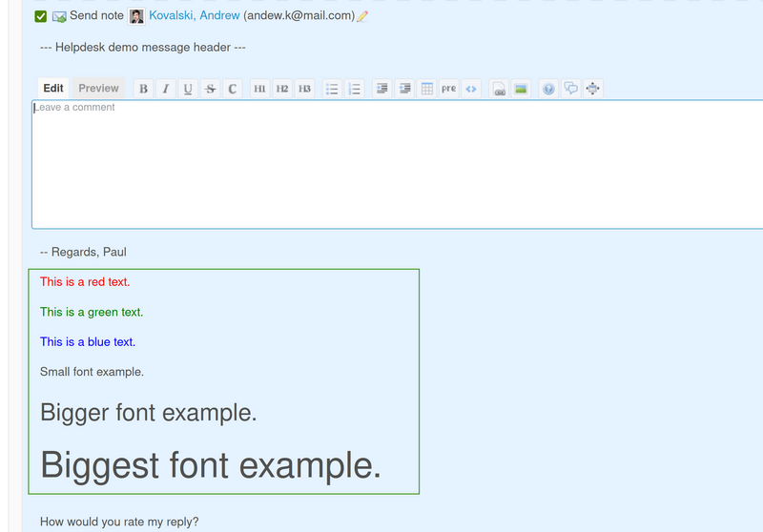Apply italic formatting

click(x=166, y=89)
